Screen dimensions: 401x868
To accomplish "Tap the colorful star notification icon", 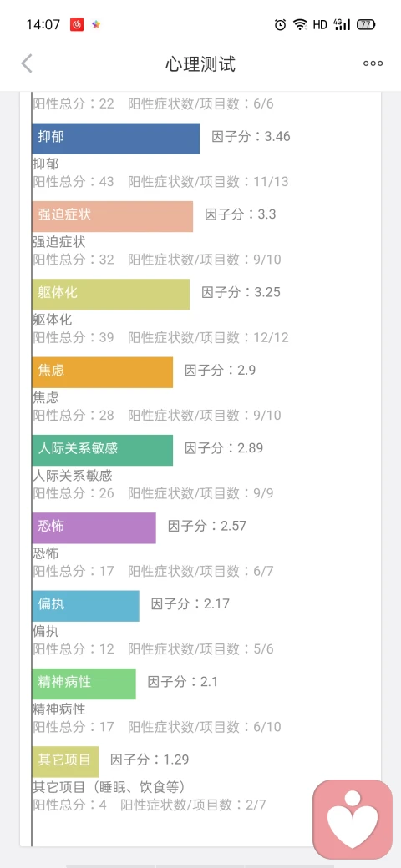I will click(96, 24).
